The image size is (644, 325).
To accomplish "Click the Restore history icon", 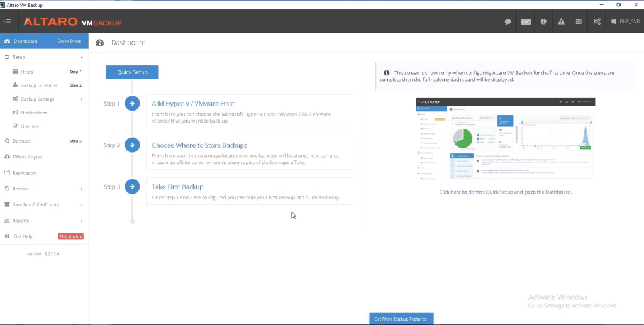I will (7, 189).
